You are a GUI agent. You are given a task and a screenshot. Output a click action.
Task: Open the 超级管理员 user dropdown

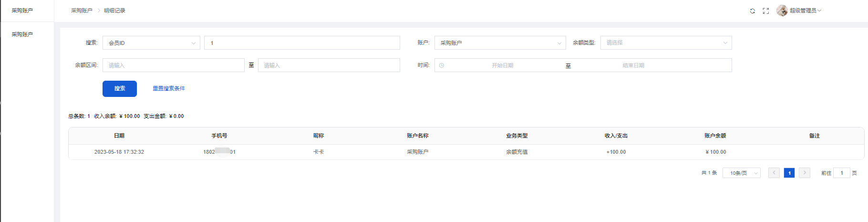(x=805, y=11)
